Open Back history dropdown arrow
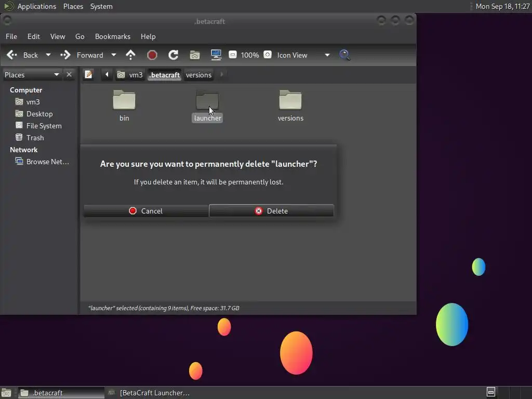This screenshot has width=532, height=399. coord(48,55)
